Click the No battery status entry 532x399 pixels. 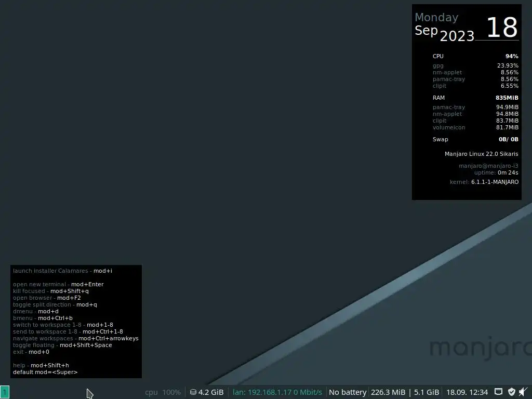(x=348, y=392)
